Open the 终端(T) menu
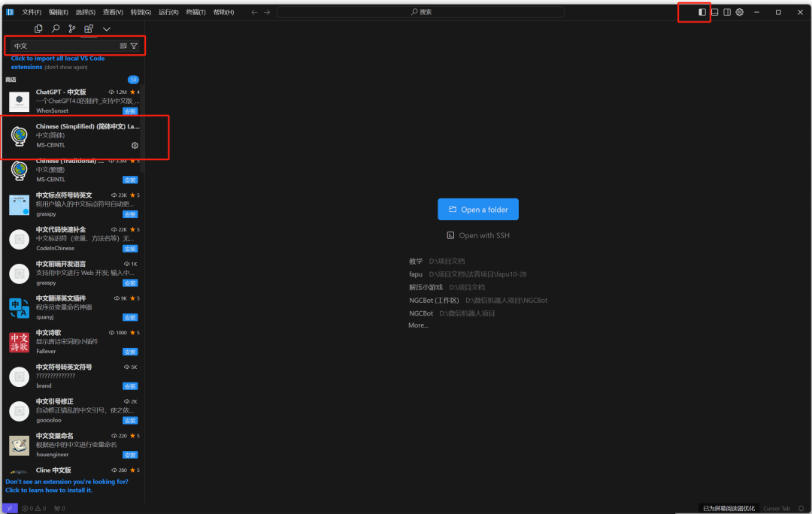Viewport: 812px width, 514px height. point(195,12)
